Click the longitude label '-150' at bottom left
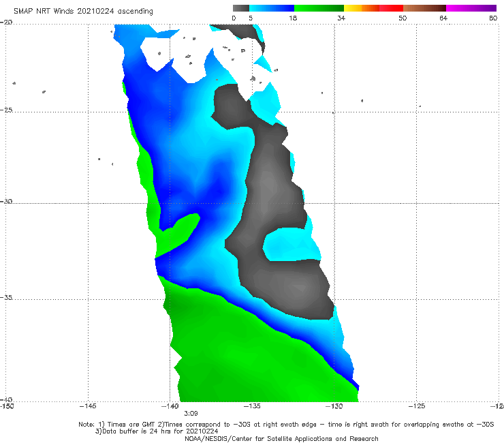Image resolution: width=504 pixels, height=443 pixels. pos(7,406)
